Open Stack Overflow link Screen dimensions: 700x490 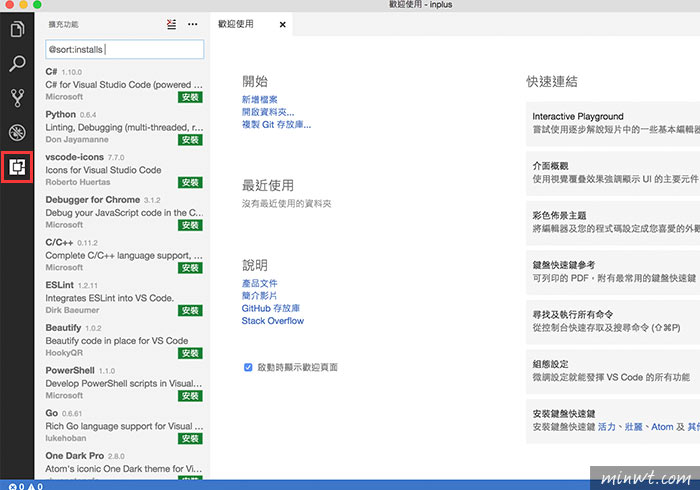point(272,321)
